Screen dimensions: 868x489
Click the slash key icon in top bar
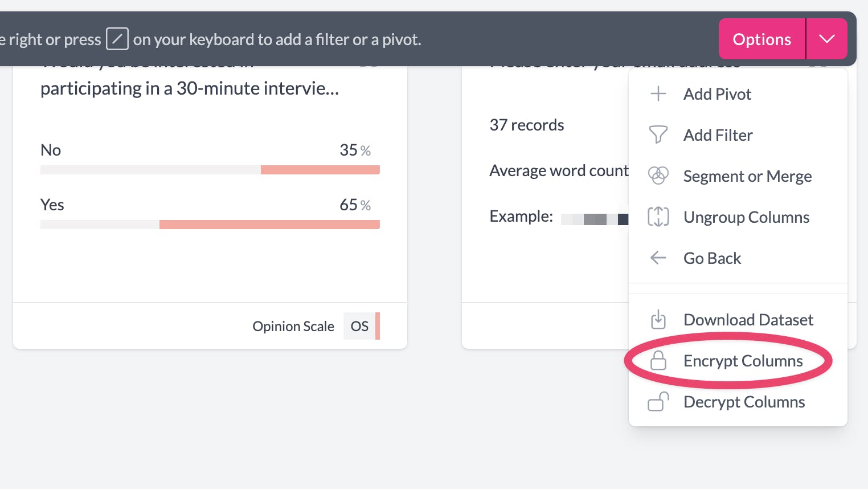(x=117, y=39)
